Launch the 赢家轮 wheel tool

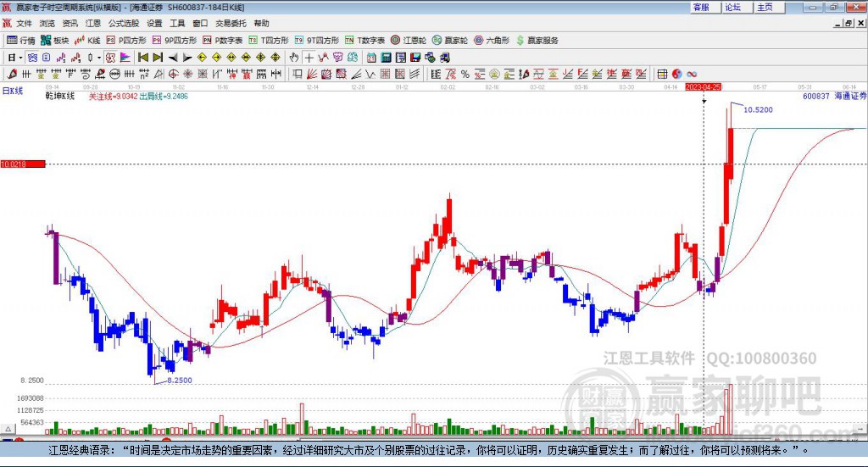point(450,41)
